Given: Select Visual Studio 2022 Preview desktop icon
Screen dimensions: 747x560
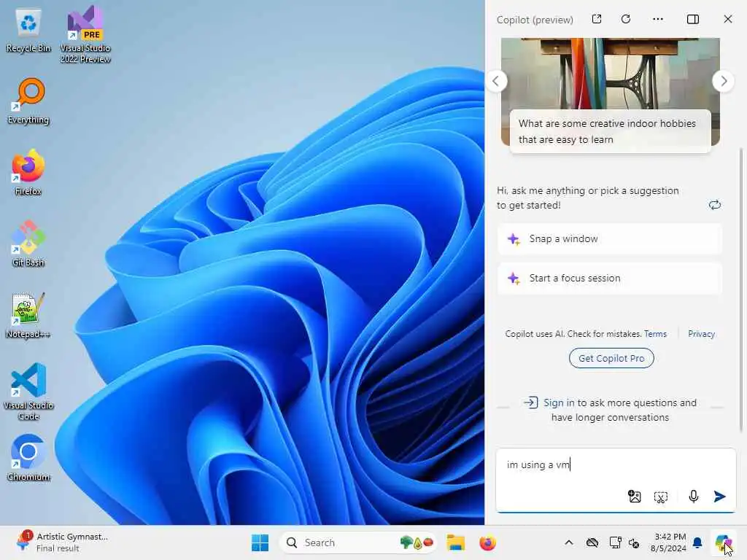Looking at the screenshot, I should [85, 35].
